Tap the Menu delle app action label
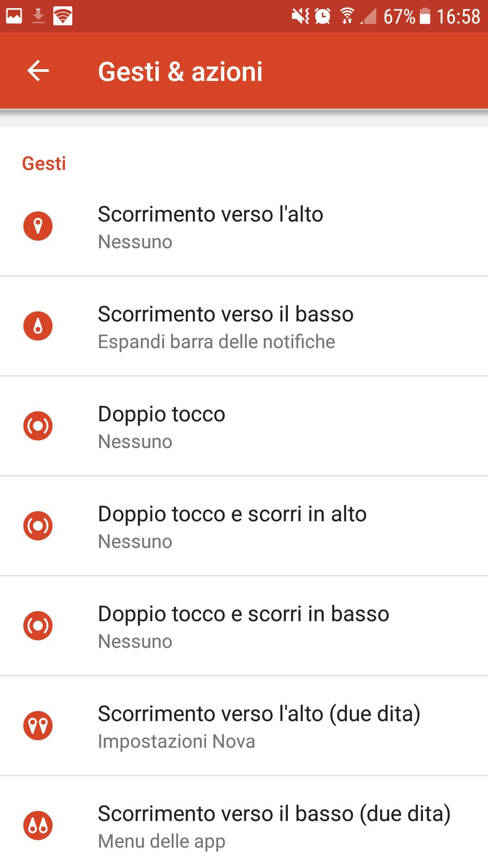This screenshot has height=868, width=488. (161, 842)
